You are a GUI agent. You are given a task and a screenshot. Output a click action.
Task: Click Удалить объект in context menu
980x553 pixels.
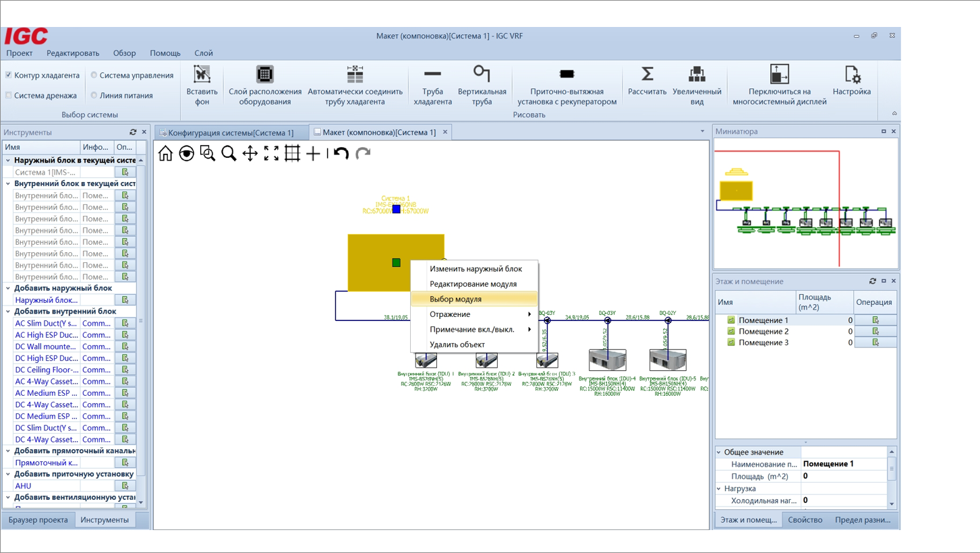[457, 345]
